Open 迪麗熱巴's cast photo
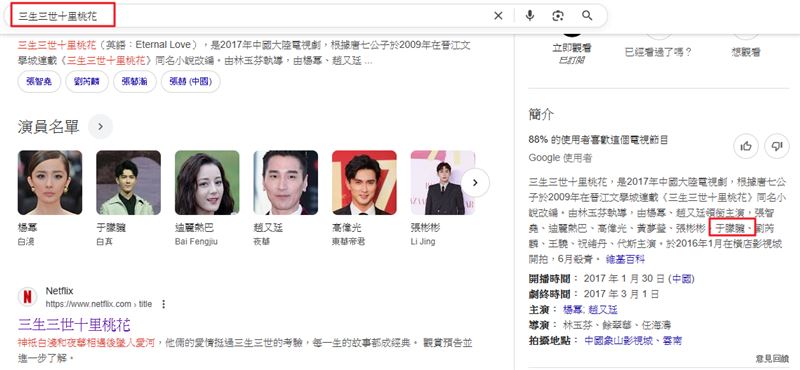This screenshot has width=800, height=370. pos(207,182)
